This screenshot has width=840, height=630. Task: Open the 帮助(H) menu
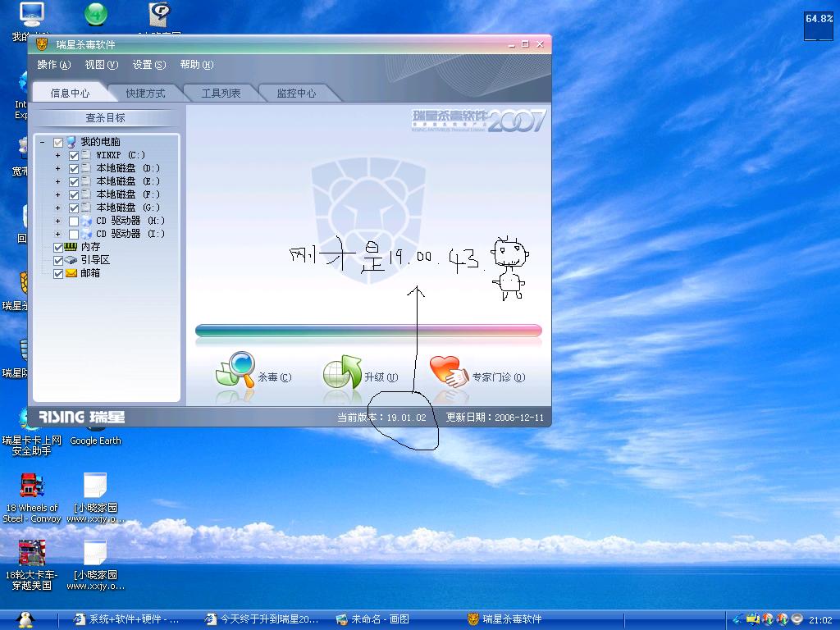[197, 65]
